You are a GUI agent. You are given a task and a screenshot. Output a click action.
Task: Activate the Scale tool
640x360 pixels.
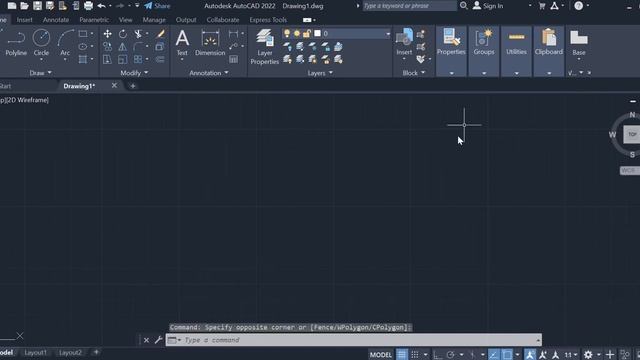(x=122, y=60)
